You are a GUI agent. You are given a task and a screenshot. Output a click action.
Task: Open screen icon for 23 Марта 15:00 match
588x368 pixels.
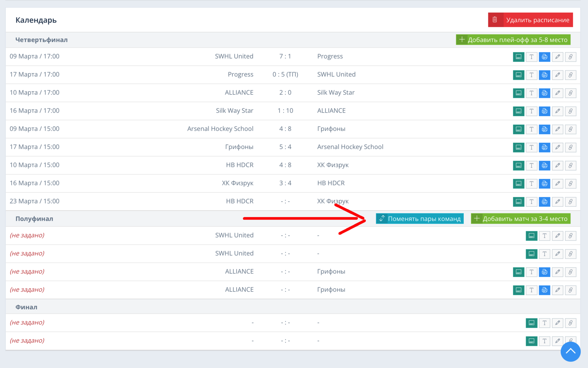tap(518, 202)
